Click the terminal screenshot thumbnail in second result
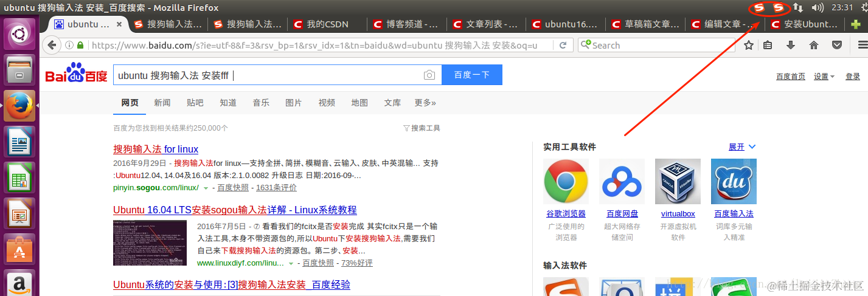Image resolution: width=868 pixels, height=296 pixels. click(x=150, y=243)
